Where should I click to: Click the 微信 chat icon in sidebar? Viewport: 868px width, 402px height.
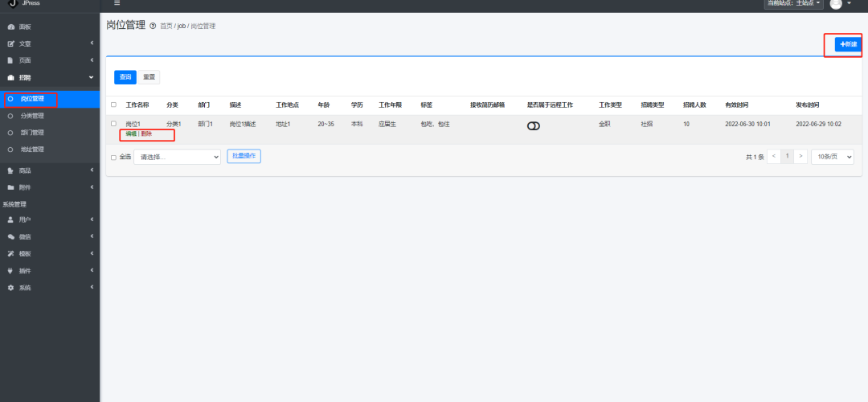[x=10, y=236]
